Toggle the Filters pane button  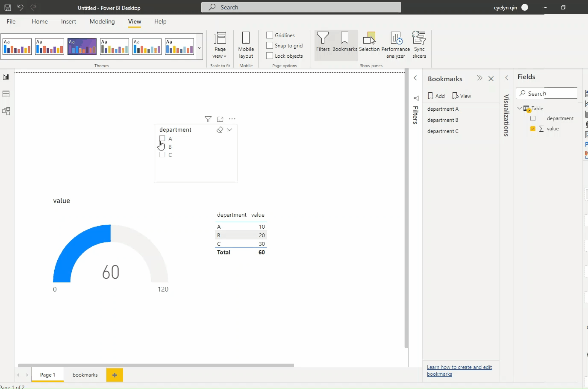[323, 42]
